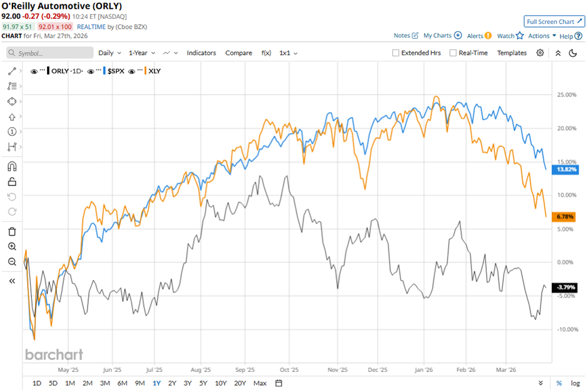Pick the numbered annotation tool

coord(12,131)
